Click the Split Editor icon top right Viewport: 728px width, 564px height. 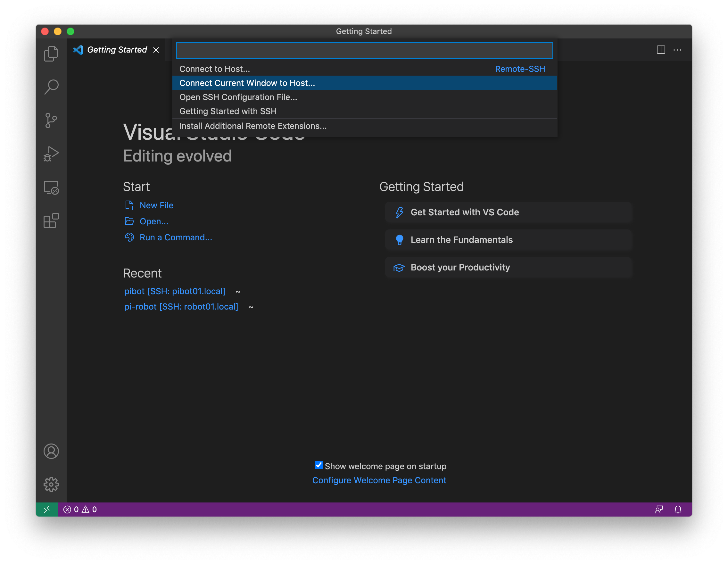pos(661,50)
